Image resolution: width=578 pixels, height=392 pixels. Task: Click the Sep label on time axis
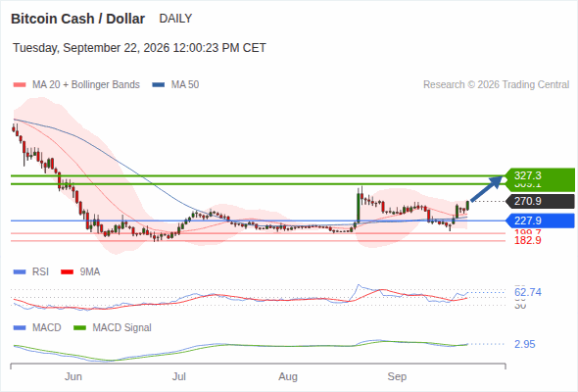397,377
